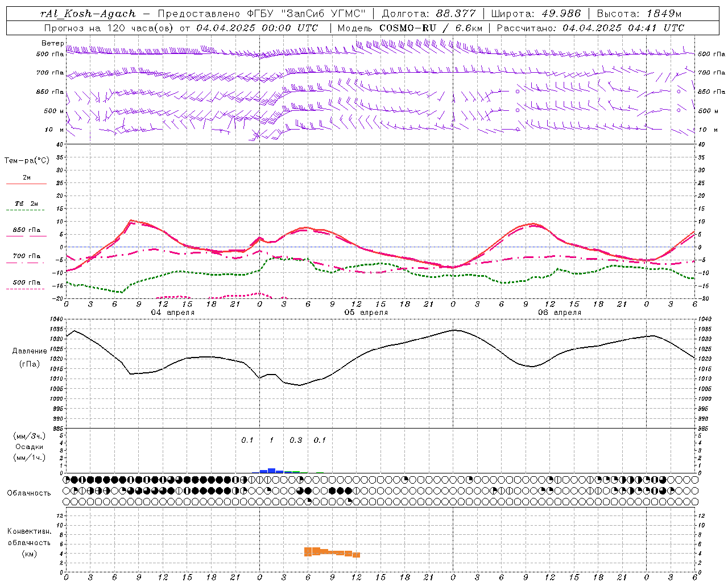Click the computed timestamp 04.04.2025 04:41 UTC
The width and height of the screenshot is (728, 582).
[x=623, y=28]
